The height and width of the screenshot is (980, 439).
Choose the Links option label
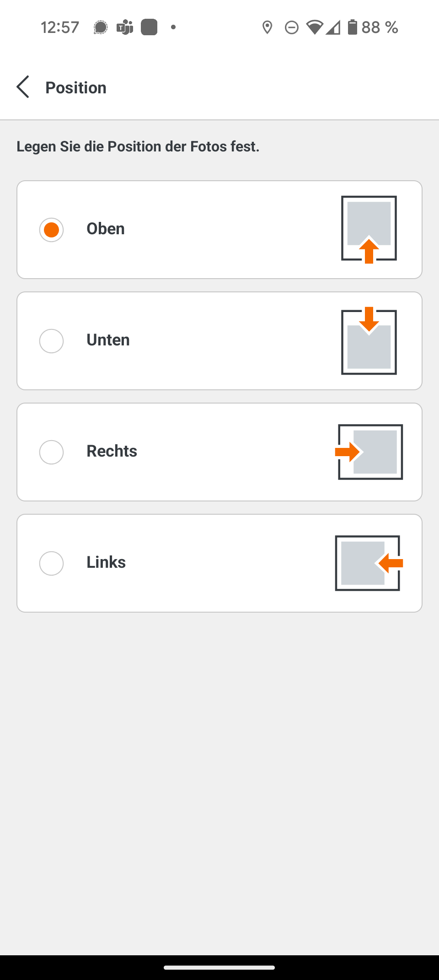coord(106,562)
